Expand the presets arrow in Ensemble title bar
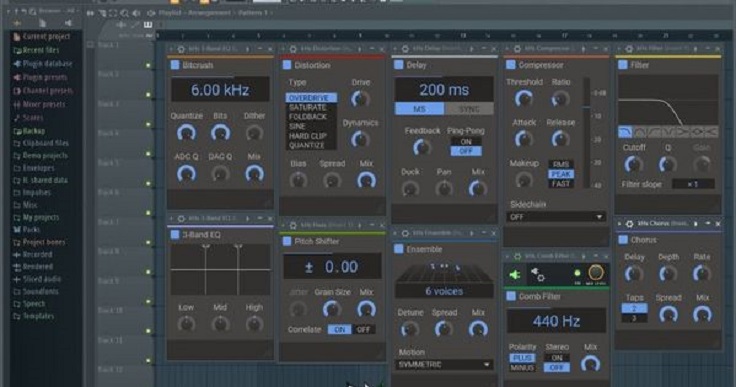736x387 pixels. pos(471,233)
